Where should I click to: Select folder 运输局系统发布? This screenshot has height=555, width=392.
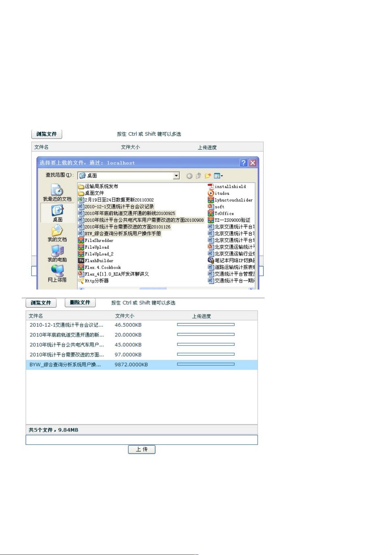pos(98,186)
